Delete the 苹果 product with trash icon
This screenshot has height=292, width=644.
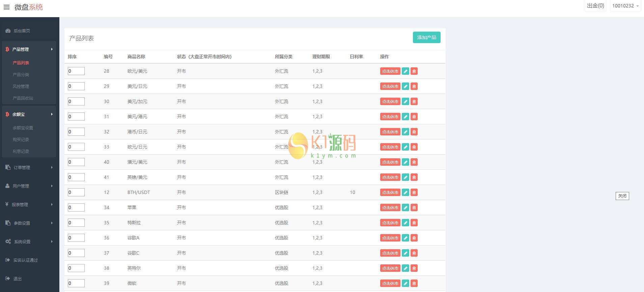tap(414, 207)
